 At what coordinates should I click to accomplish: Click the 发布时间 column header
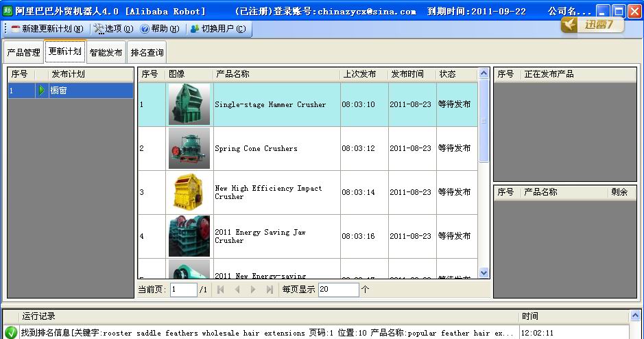click(x=412, y=74)
